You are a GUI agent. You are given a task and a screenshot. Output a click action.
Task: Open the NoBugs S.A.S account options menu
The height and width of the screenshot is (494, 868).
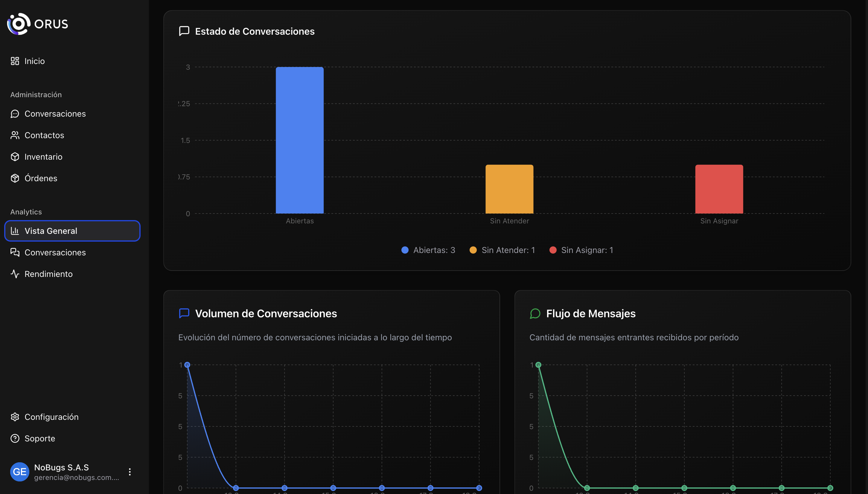point(130,472)
